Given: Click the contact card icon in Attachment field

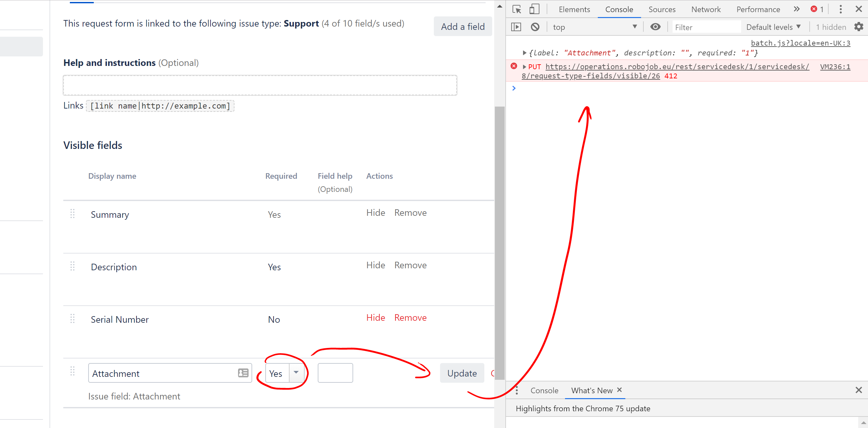Looking at the screenshot, I should pos(243,373).
